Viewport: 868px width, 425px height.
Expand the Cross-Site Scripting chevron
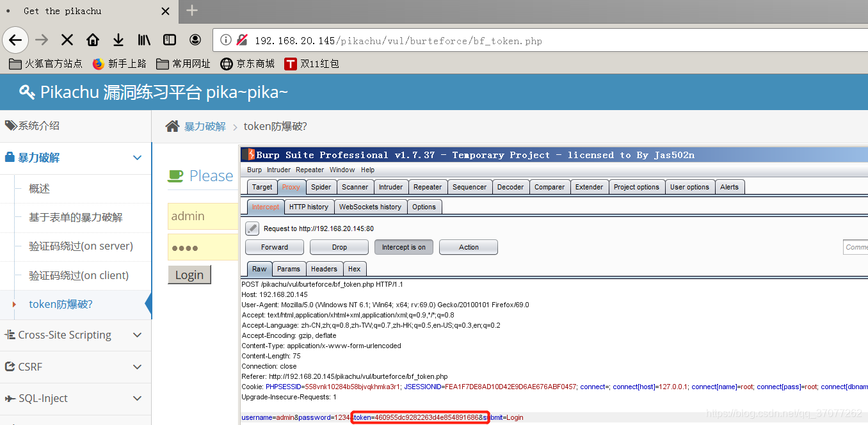pos(137,335)
